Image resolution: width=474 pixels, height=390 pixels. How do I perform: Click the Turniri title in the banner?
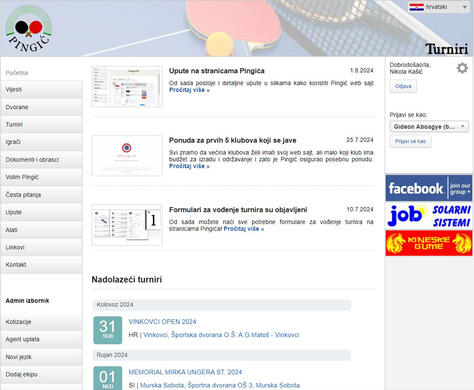click(x=447, y=49)
